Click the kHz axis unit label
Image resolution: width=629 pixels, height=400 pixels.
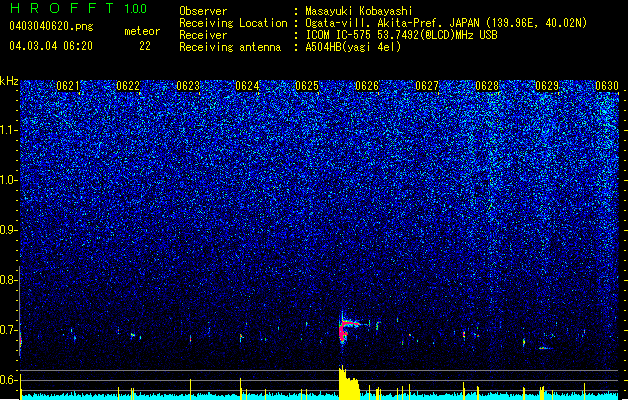click(x=9, y=81)
